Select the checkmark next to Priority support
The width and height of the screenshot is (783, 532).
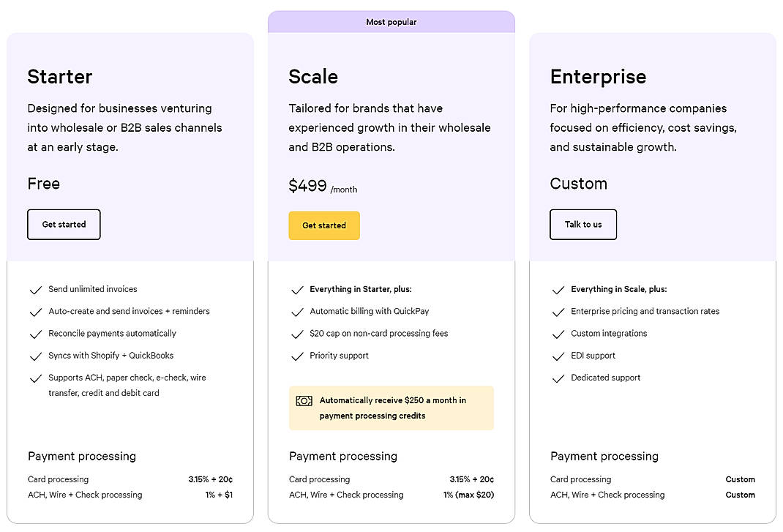(x=298, y=356)
